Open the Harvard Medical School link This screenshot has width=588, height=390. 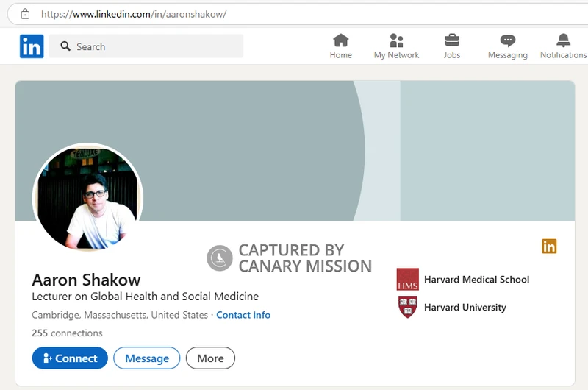(476, 280)
